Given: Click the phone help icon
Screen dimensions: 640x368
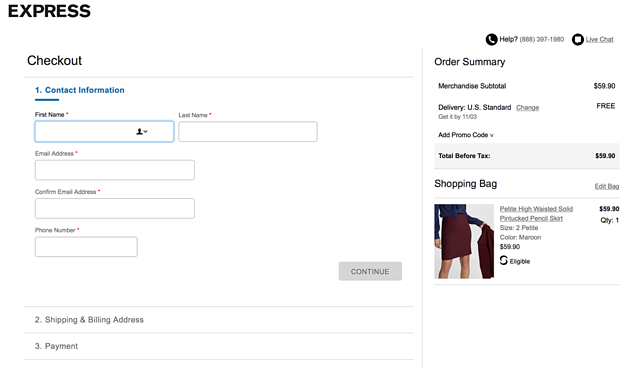Looking at the screenshot, I should [x=491, y=39].
